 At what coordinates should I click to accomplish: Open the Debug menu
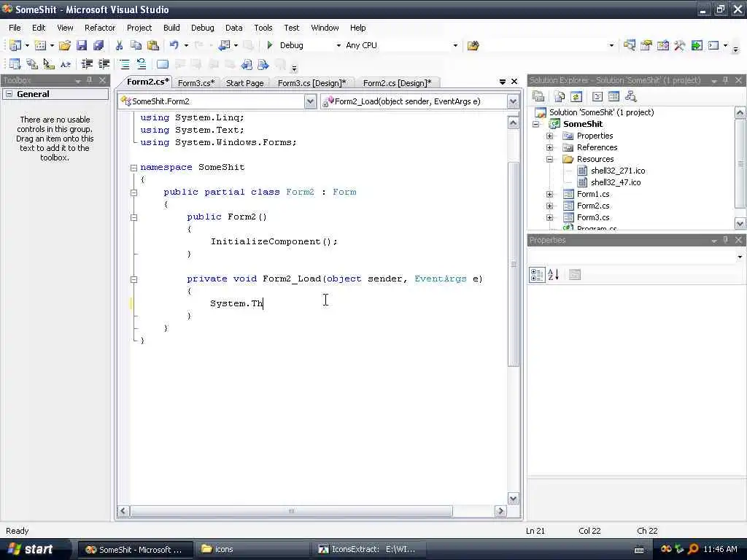[x=203, y=28]
